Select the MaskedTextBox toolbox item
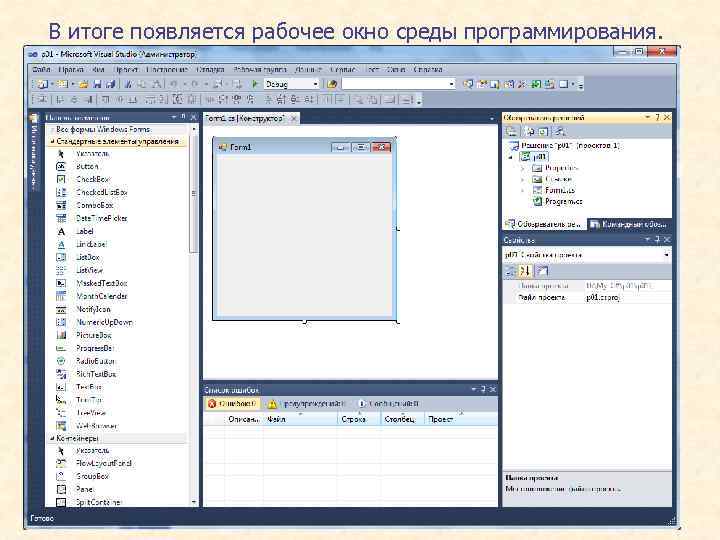Screen dimensions: 720x540 [x=101, y=283]
